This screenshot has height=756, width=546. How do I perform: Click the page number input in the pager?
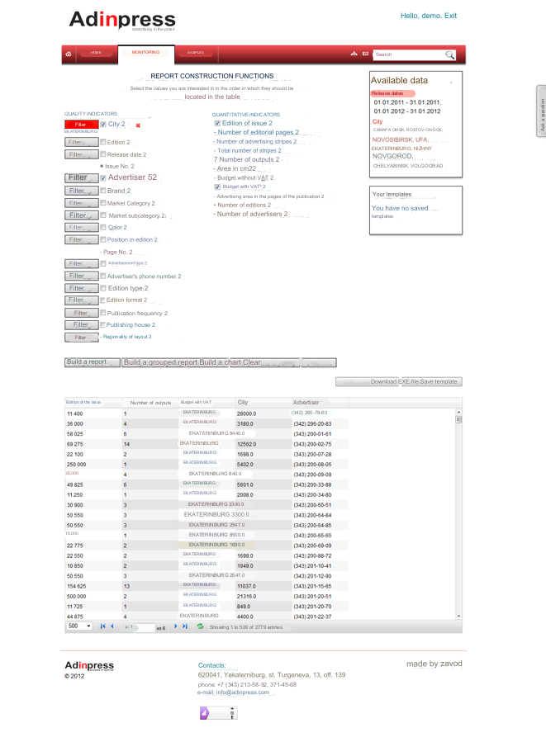click(x=144, y=627)
